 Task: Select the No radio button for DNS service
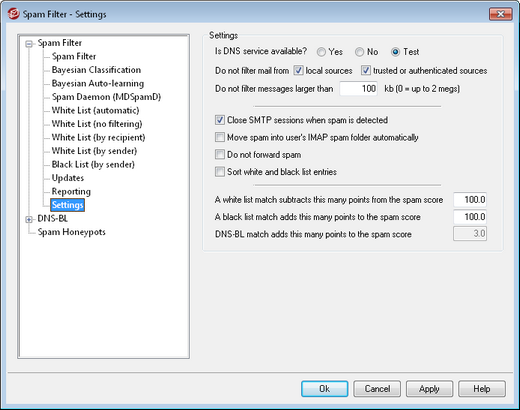[359, 52]
